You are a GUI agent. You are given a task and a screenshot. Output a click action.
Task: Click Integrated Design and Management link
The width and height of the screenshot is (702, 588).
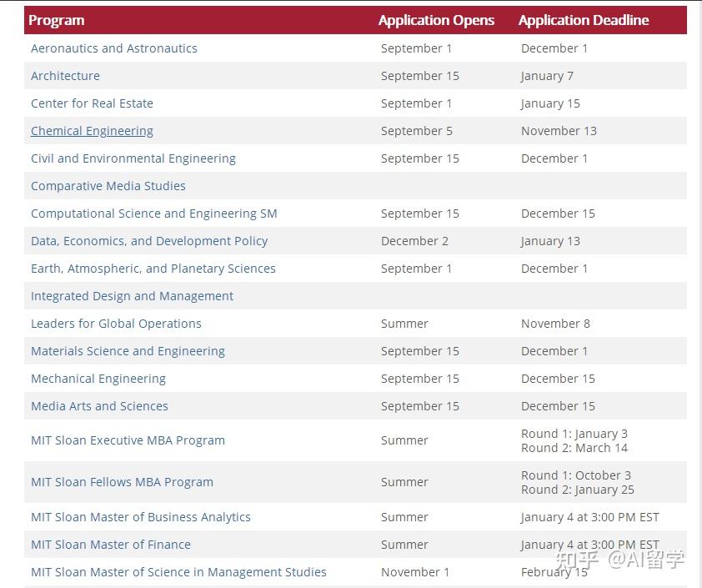click(132, 296)
